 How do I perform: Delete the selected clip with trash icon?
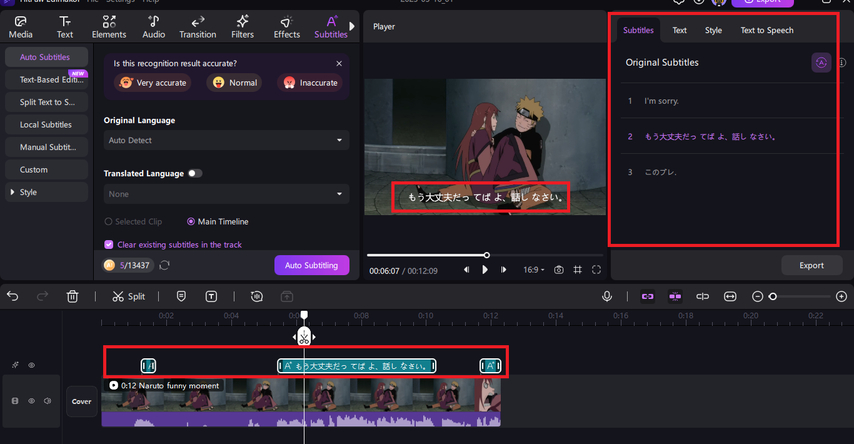pyautogui.click(x=72, y=296)
